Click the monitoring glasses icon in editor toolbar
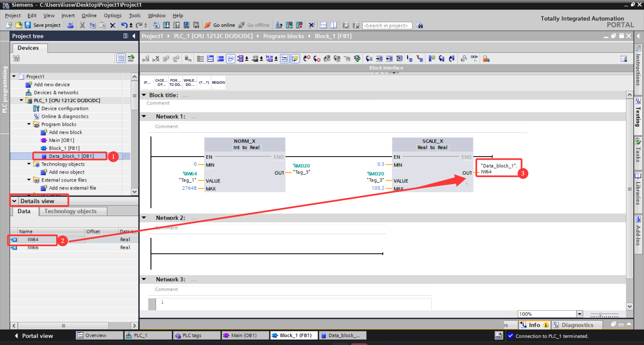 point(474,59)
